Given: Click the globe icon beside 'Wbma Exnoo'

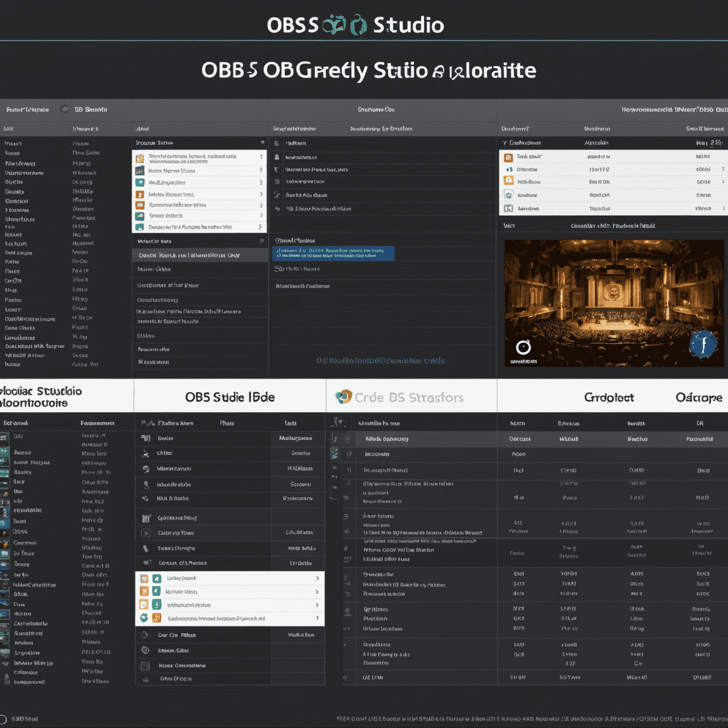Looking at the screenshot, I should [146, 469].
